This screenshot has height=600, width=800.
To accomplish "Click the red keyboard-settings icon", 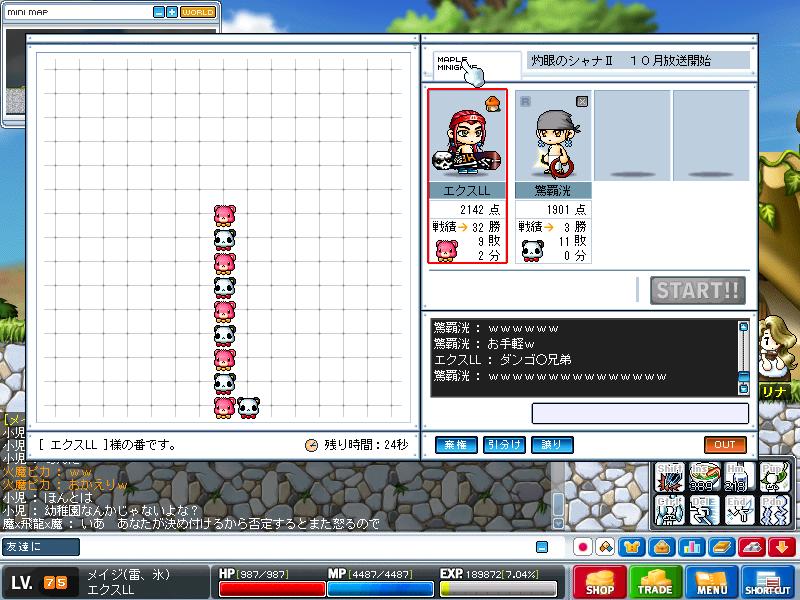I will click(x=752, y=547).
